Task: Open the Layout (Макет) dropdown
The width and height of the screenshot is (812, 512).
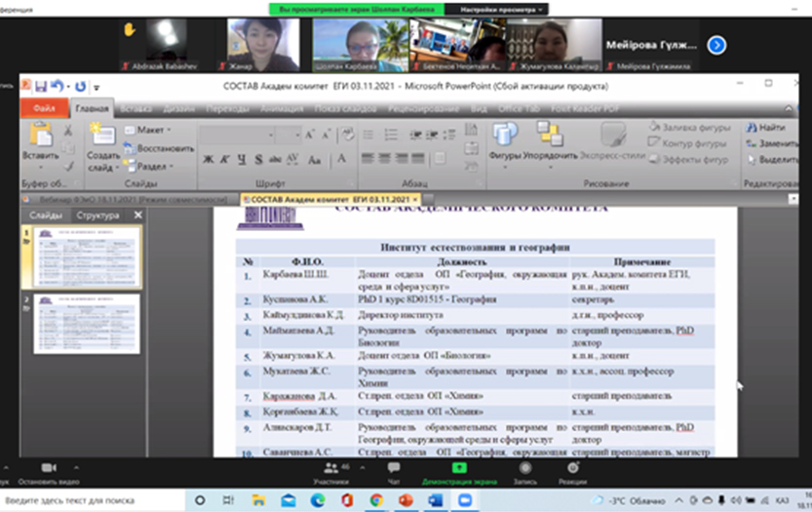Action: click(x=150, y=129)
